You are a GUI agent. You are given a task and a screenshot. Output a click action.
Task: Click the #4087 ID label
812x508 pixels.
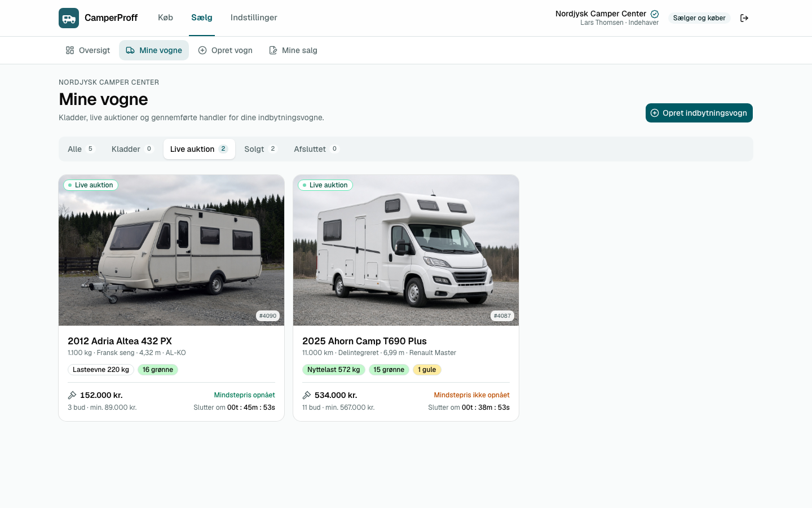(x=502, y=316)
